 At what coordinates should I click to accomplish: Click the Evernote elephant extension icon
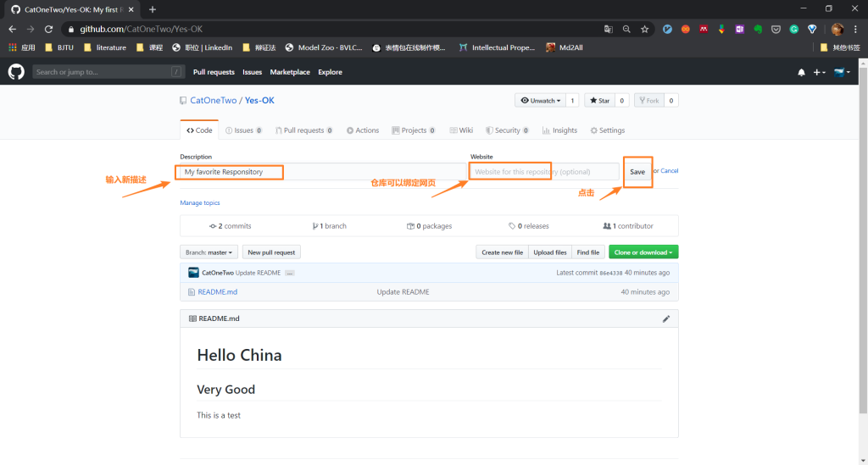tap(758, 30)
